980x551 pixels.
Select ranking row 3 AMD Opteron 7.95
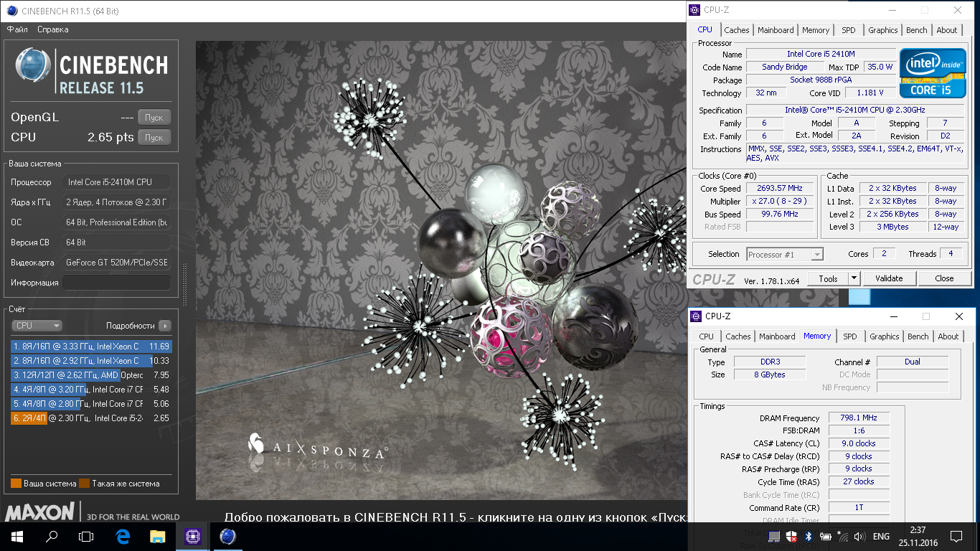91,375
